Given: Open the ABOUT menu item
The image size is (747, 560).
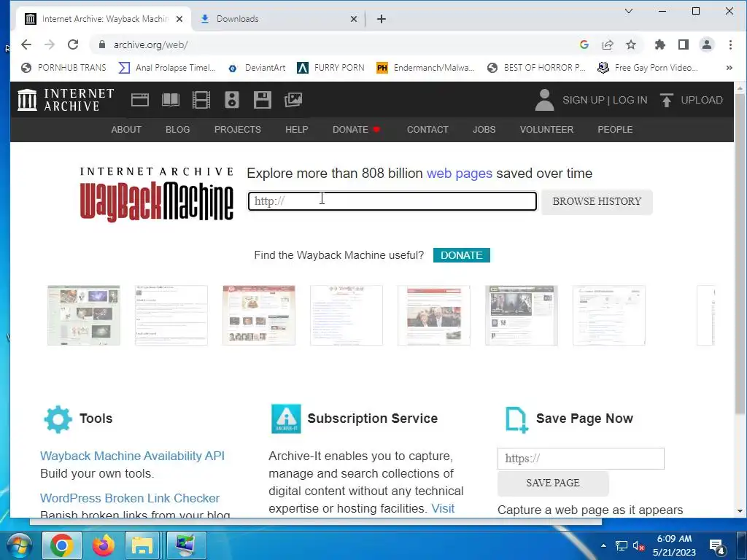Looking at the screenshot, I should 126,130.
